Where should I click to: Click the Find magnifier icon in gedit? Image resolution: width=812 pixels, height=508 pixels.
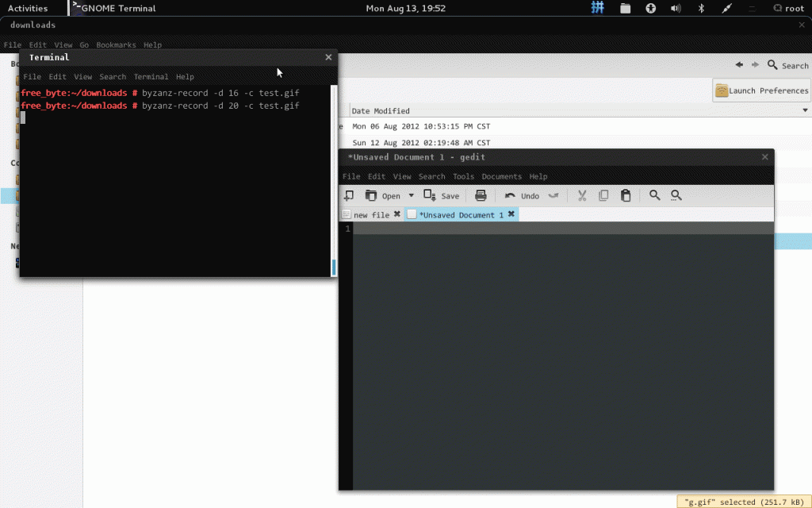tap(654, 195)
